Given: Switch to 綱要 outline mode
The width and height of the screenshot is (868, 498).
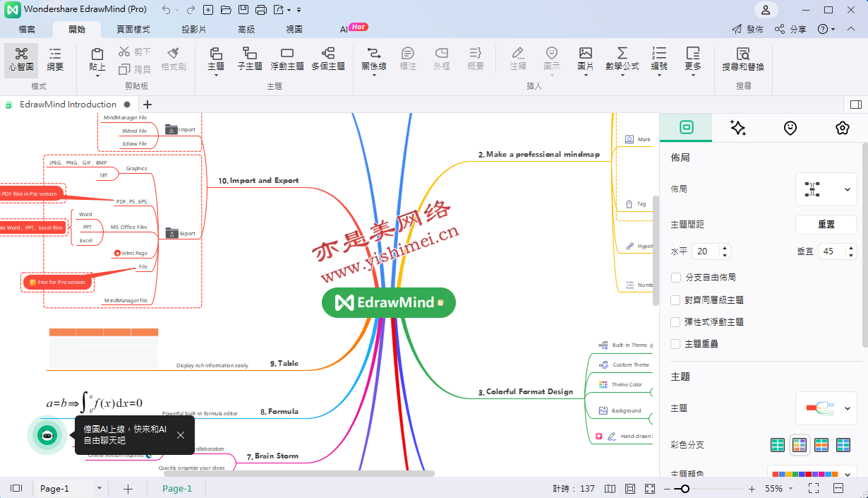Looking at the screenshot, I should [55, 59].
